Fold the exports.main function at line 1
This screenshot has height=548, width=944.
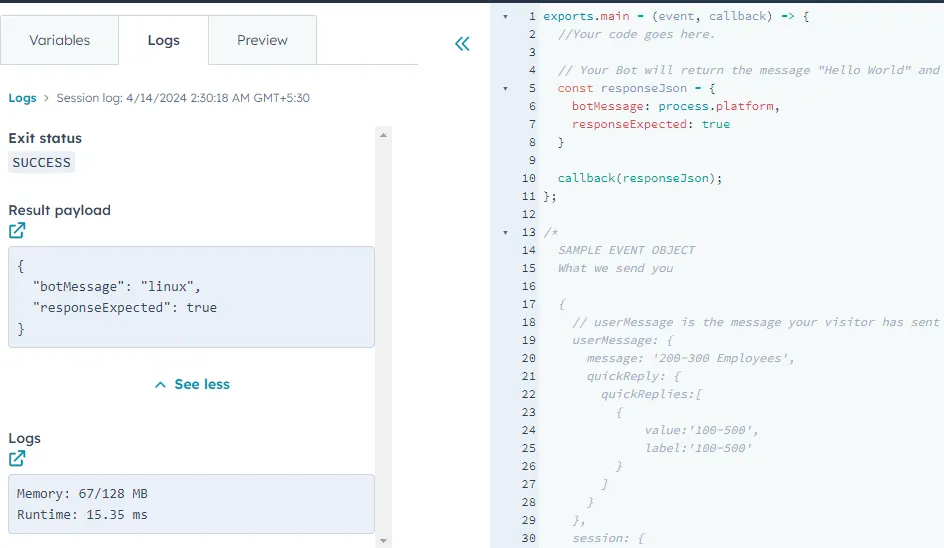[506, 17]
